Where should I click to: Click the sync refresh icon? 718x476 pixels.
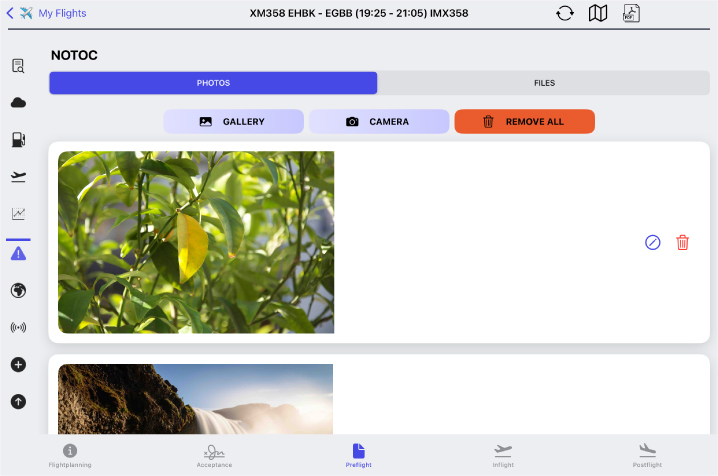click(565, 13)
